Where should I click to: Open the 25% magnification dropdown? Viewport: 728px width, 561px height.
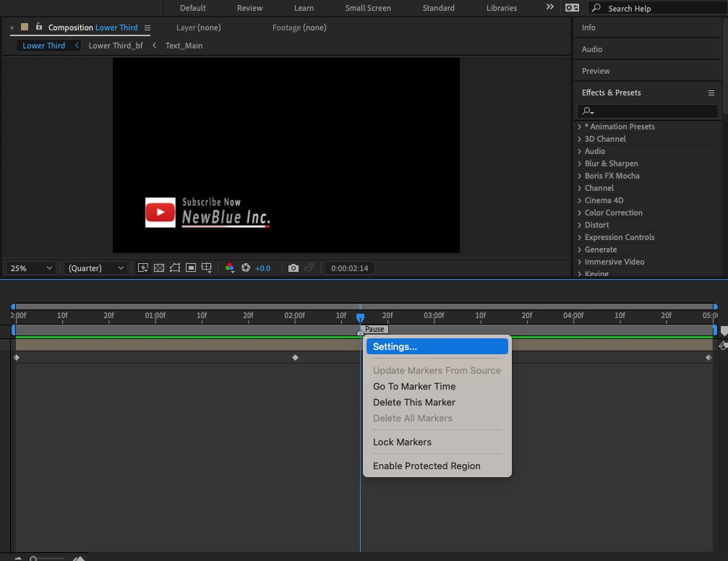tap(31, 268)
